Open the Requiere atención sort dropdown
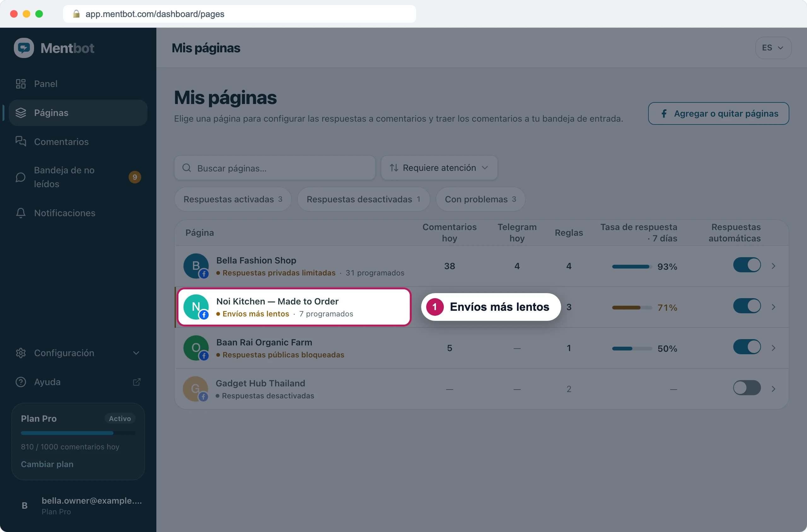Image resolution: width=807 pixels, height=532 pixels. (x=439, y=168)
